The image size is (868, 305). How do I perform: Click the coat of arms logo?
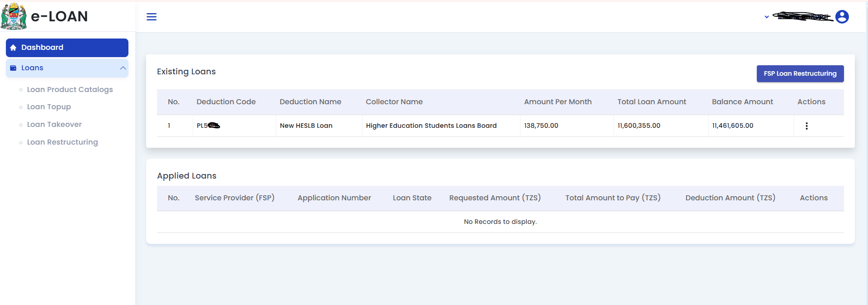(x=14, y=16)
